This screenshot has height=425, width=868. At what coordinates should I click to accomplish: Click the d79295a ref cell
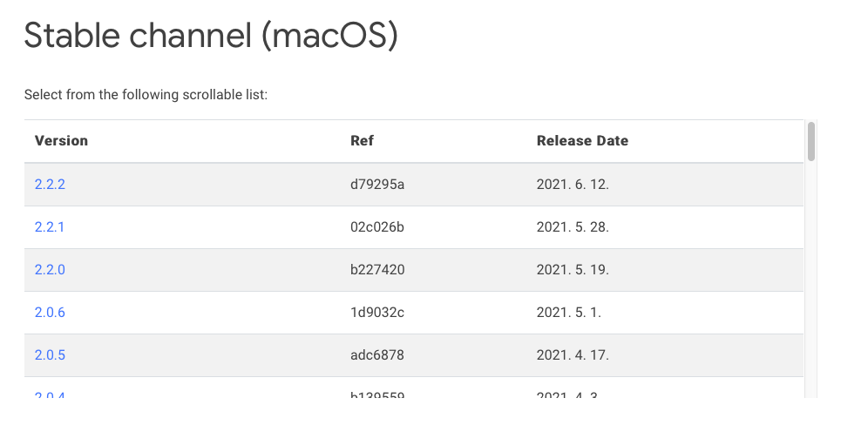(x=377, y=185)
